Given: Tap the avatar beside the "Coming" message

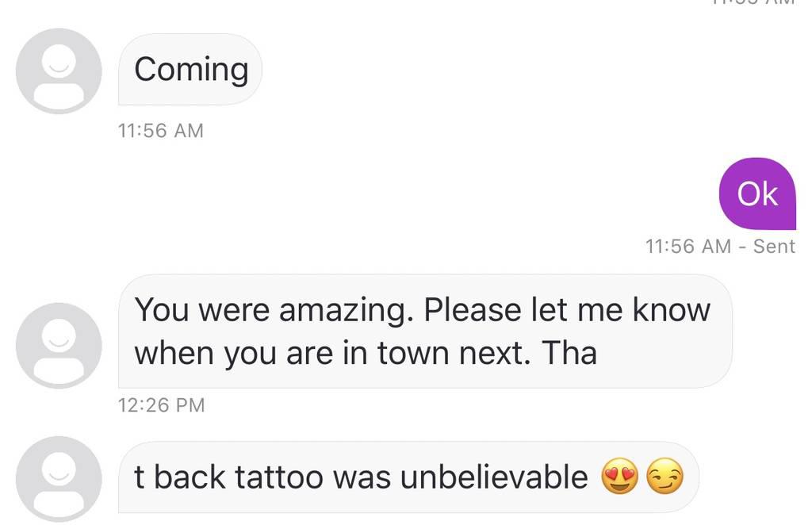Looking at the screenshot, I should pyautogui.click(x=59, y=71).
